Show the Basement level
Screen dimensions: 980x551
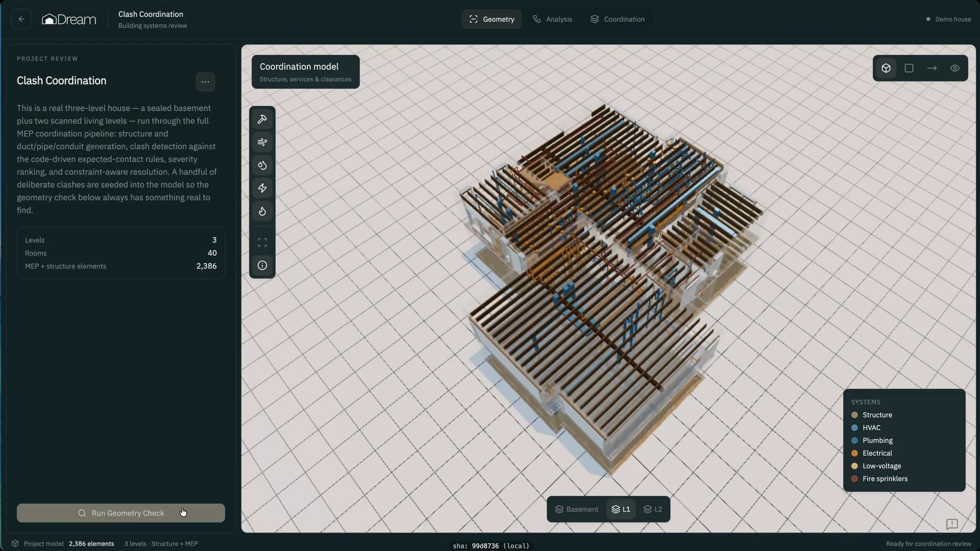click(577, 509)
